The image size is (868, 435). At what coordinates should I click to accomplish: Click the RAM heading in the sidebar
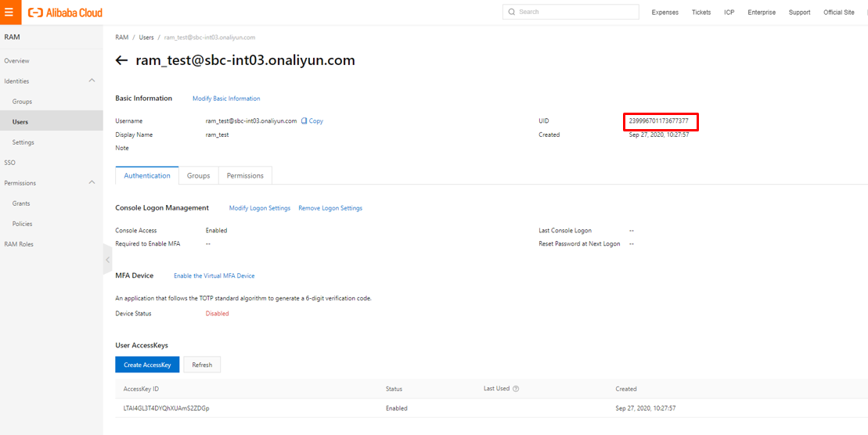(13, 37)
